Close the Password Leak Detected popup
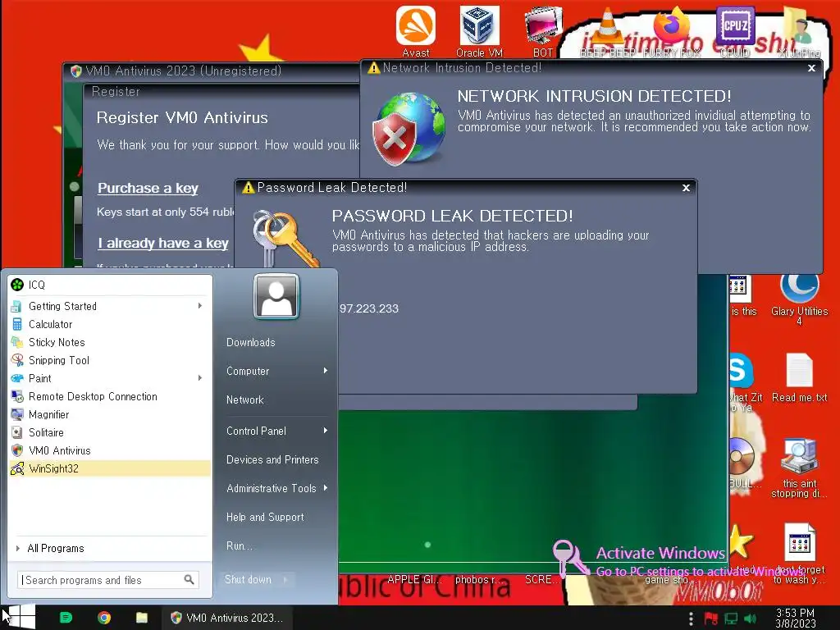This screenshot has height=630, width=840. pyautogui.click(x=686, y=188)
